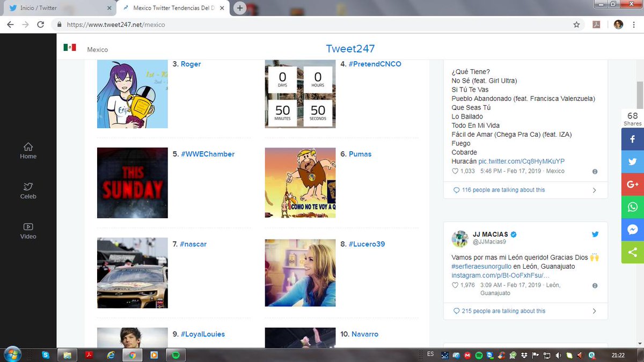Open pic.twitter.com/Cq8HyMKuYP link

tap(522, 161)
